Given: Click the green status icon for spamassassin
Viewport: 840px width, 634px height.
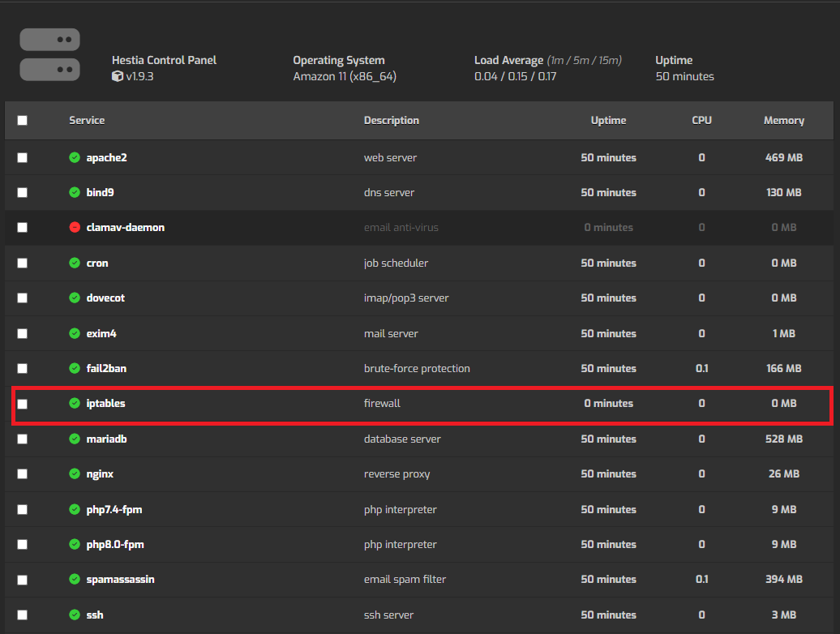Looking at the screenshot, I should click(75, 580).
